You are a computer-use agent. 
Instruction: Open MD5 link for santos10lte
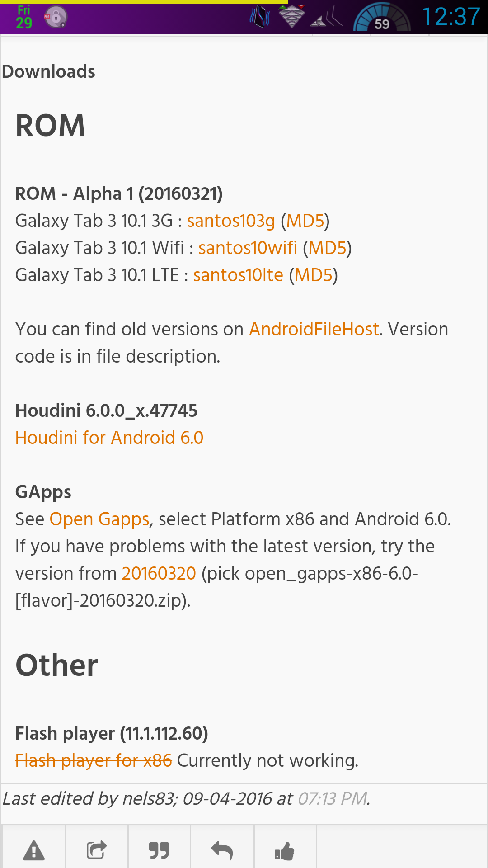[314, 275]
